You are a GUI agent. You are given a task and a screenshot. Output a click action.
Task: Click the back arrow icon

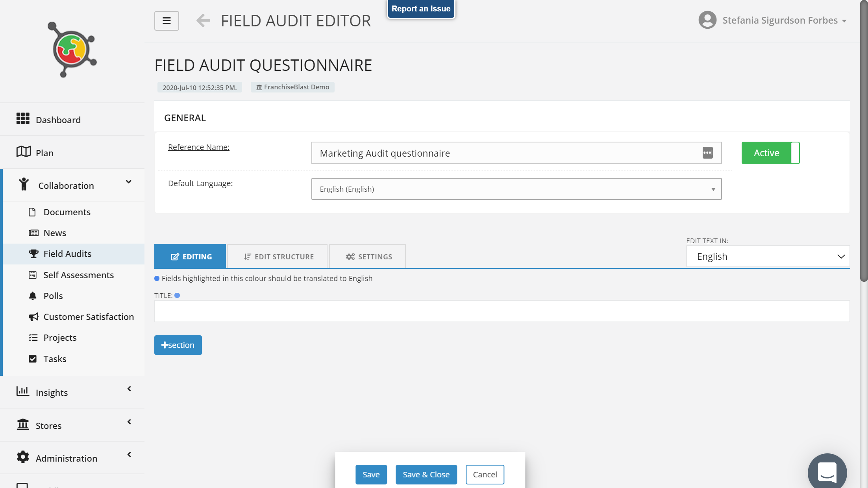point(203,20)
